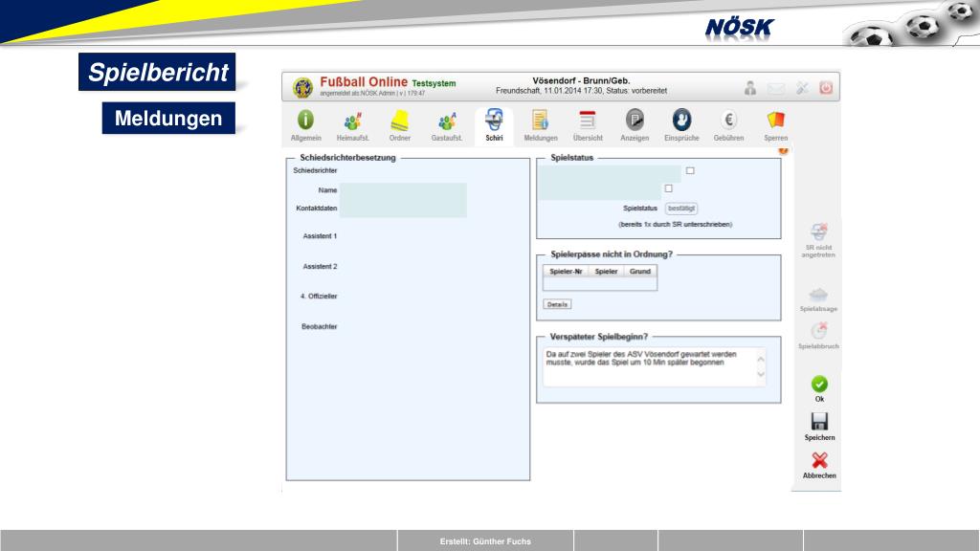
Task: Open the Allgemein tab
Action: click(x=305, y=125)
